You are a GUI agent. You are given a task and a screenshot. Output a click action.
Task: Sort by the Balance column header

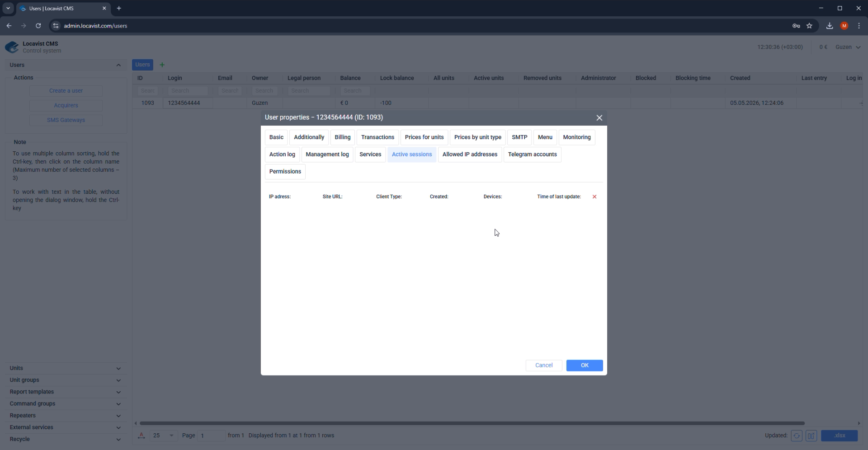pyautogui.click(x=350, y=78)
